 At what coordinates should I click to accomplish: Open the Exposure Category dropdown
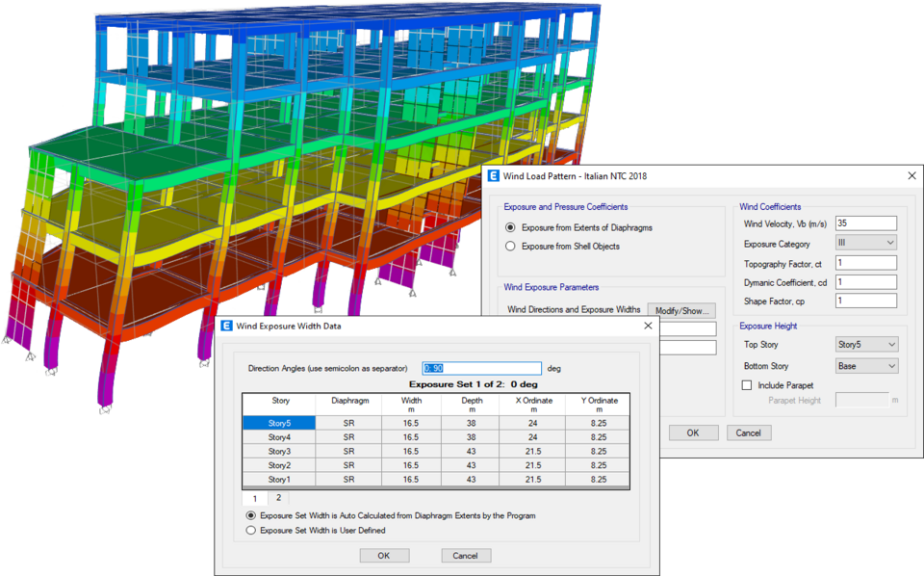coord(865,244)
